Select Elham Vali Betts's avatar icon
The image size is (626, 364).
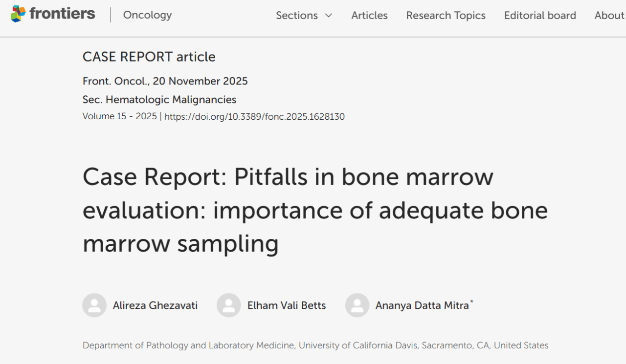[x=228, y=305]
